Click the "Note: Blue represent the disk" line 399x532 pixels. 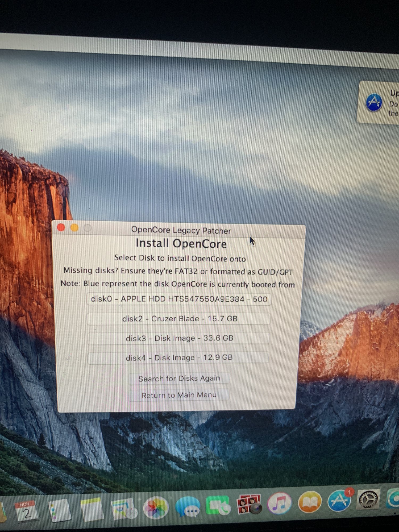[x=178, y=284]
